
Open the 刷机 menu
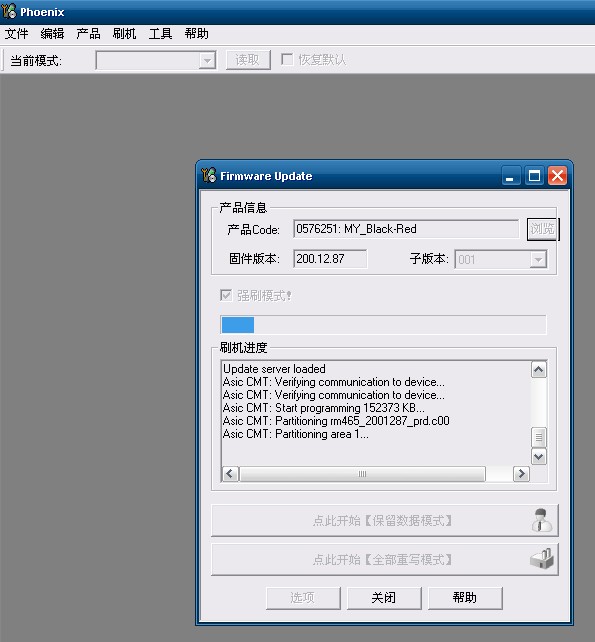(x=124, y=34)
